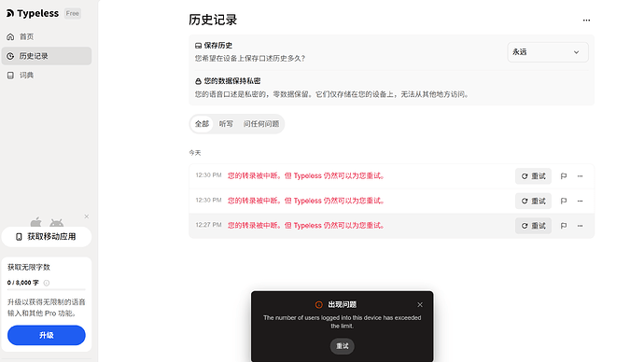
Task: Click the Free plan badge
Action: [72, 14]
